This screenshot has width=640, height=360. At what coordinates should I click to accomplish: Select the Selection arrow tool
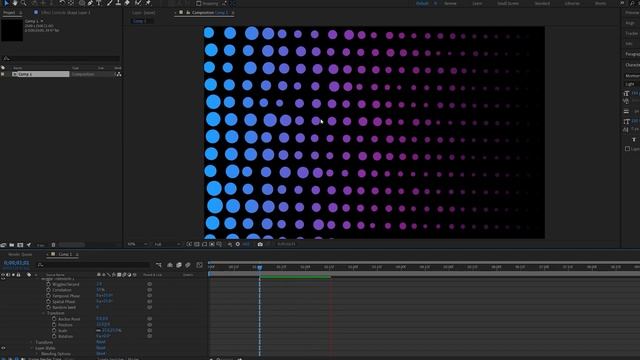click(x=6, y=3)
